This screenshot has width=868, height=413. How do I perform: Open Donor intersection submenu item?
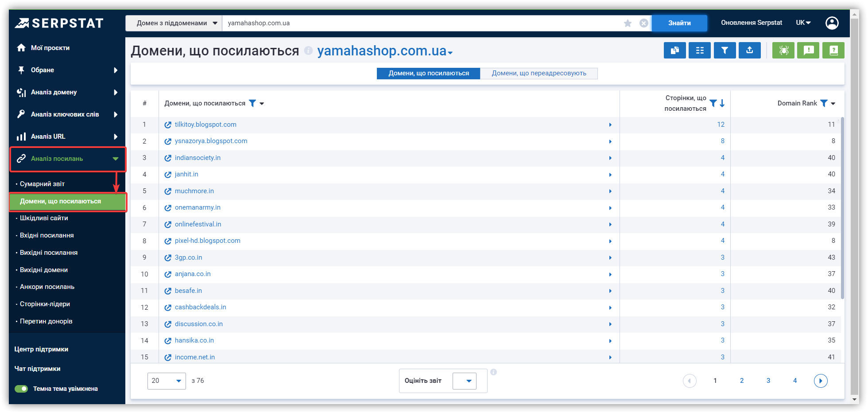click(x=46, y=321)
